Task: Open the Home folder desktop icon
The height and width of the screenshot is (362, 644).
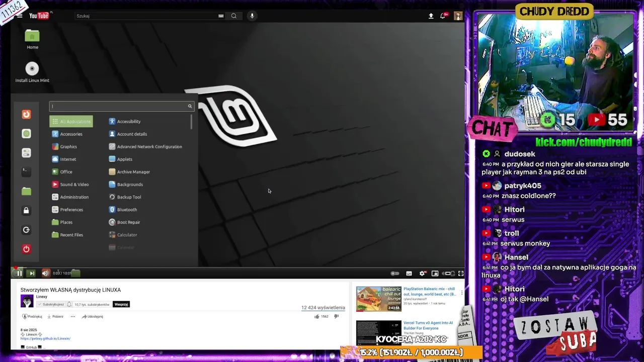Action: pyautogui.click(x=32, y=39)
